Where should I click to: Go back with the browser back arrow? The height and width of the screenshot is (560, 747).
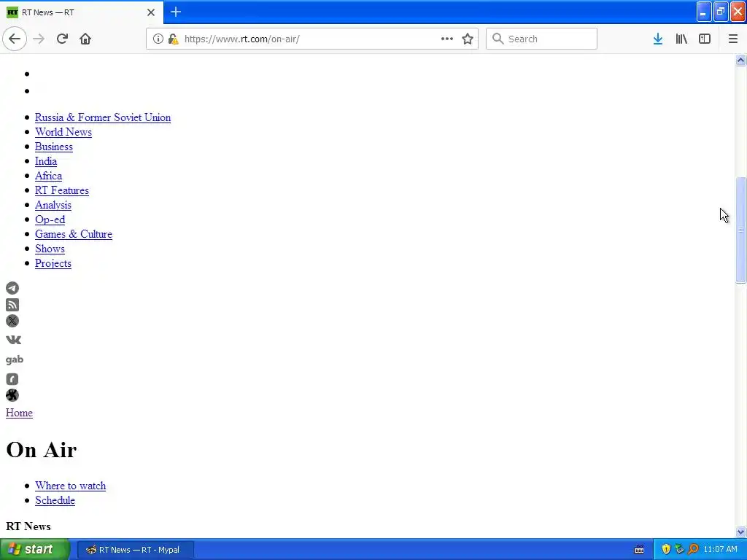(x=15, y=39)
